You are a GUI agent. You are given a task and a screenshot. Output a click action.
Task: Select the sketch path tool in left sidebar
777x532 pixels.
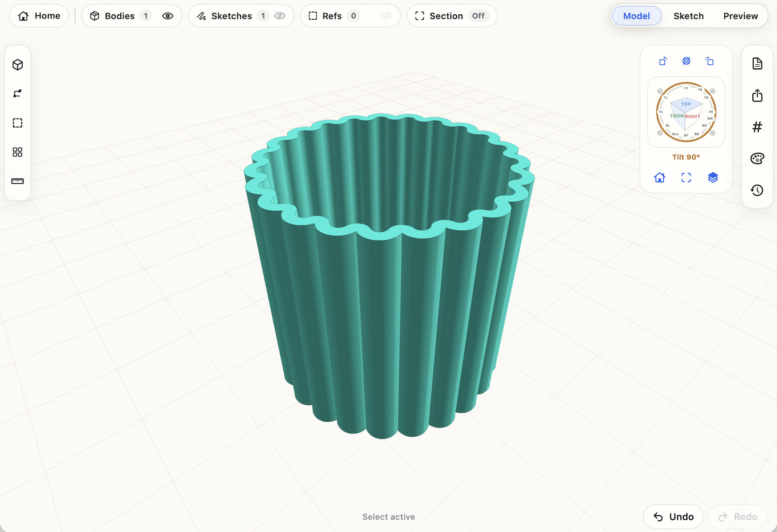click(x=17, y=94)
